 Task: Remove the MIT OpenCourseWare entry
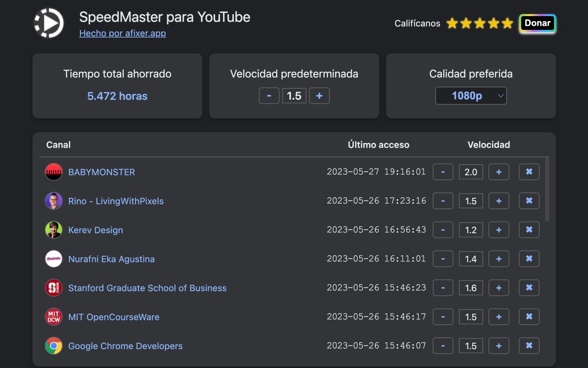(529, 317)
